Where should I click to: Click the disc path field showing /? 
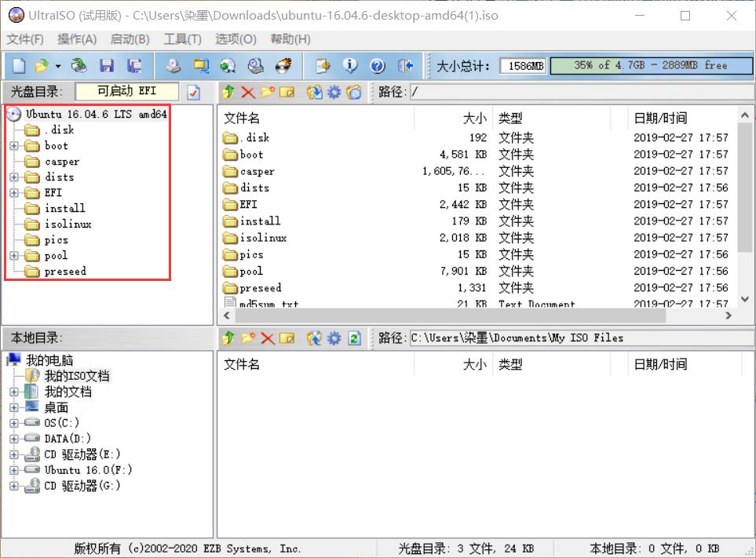(x=582, y=92)
